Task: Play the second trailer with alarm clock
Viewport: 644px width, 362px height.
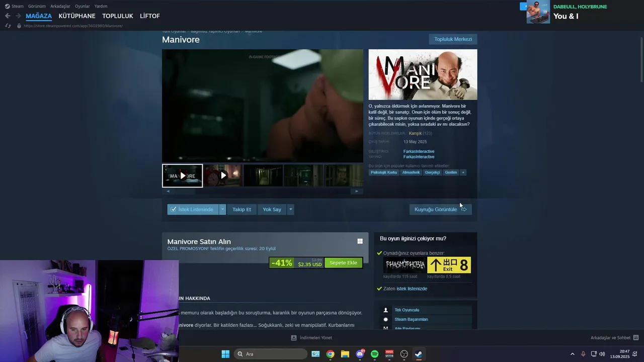Action: coord(223,176)
